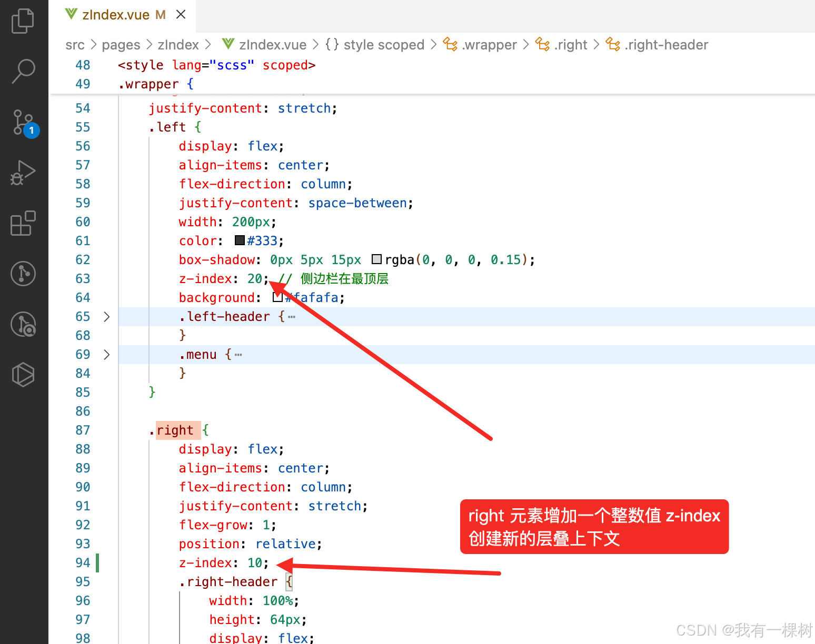Click the .wrapper breadcrumb
Viewport: 815px width, 644px height.
pyautogui.click(x=490, y=45)
